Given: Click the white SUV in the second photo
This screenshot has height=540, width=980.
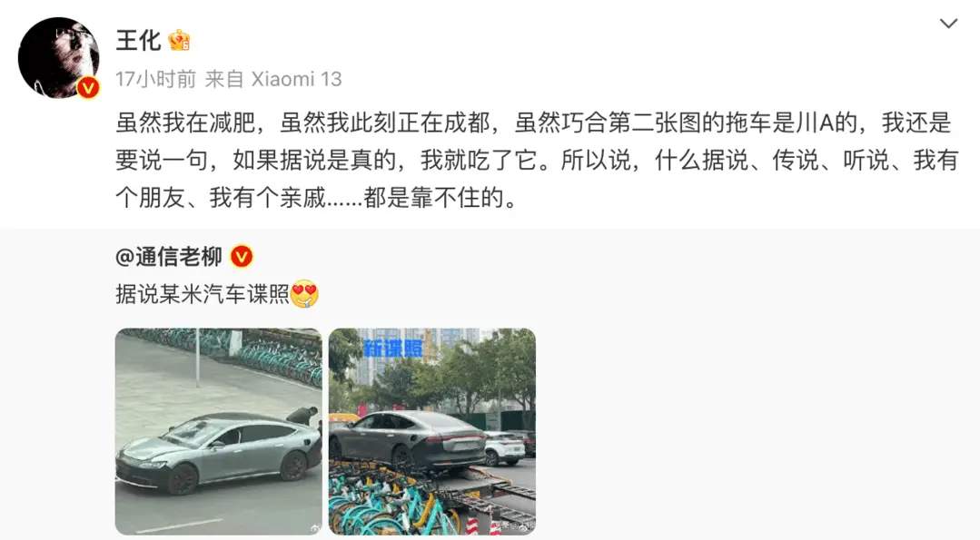Looking at the screenshot, I should point(505,447).
